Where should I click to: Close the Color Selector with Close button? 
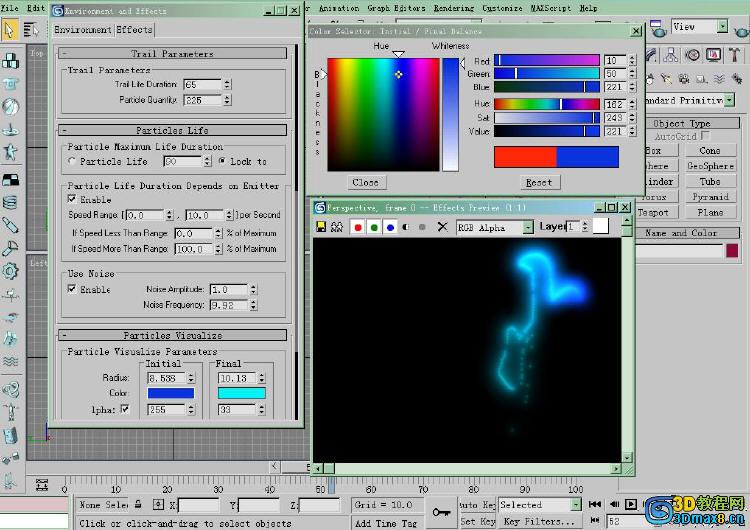click(365, 182)
